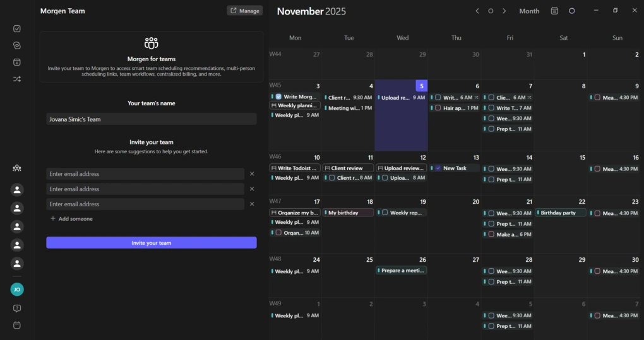
Task: Uncheck the New Task checkbox on November 13
Action: 438,168
